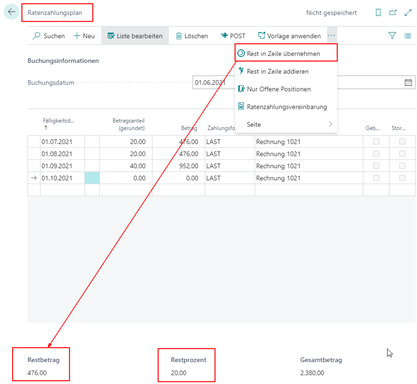
Task: Tick Geb. checkbox for the 01.07.2021 row
Action: [376, 142]
